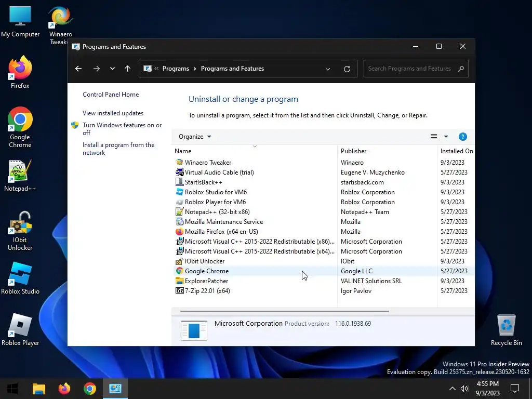Viewport: 532px width, 399px height.
Task: Select the Roblox Player for VM6 icon
Action: [179, 202]
